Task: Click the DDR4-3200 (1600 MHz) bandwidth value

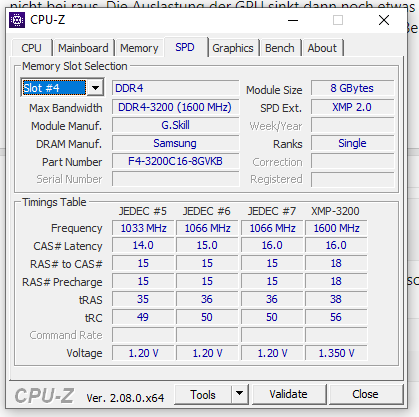Action: coord(175,107)
